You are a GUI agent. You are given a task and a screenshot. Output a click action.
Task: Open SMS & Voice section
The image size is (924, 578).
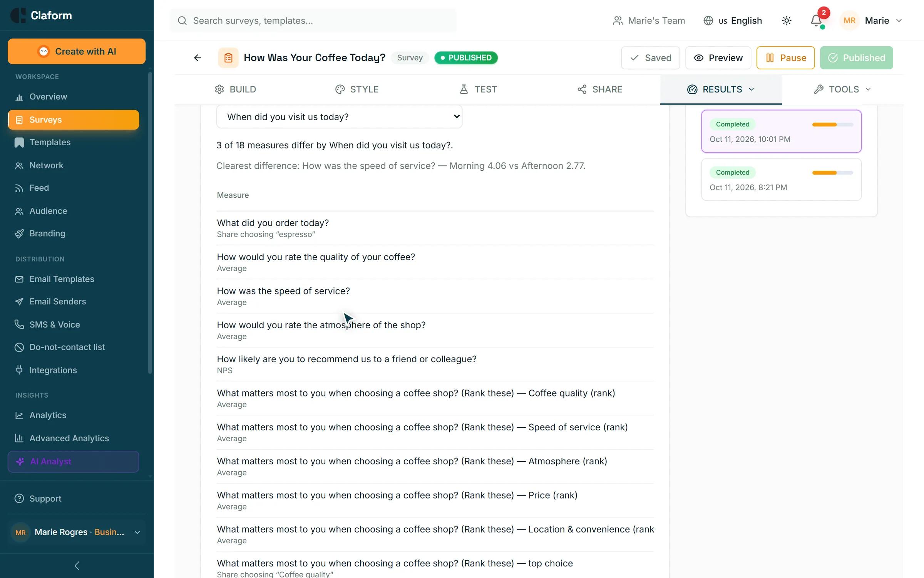[x=73, y=324]
